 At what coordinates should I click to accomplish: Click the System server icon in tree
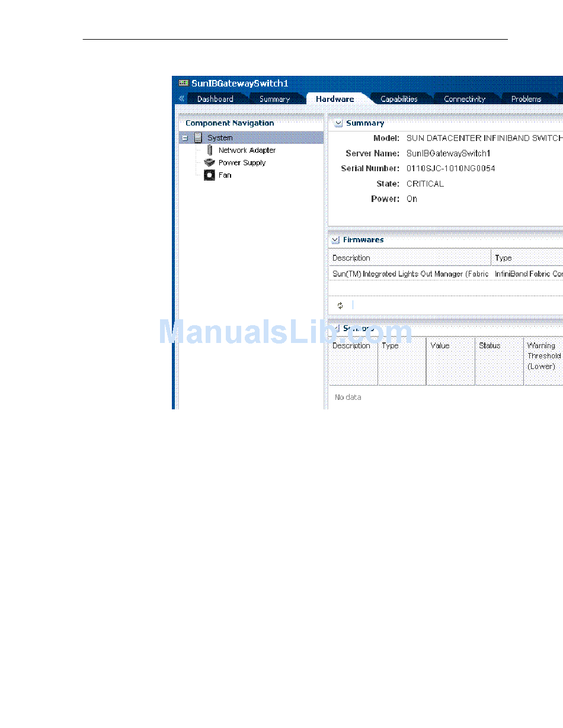pyautogui.click(x=198, y=137)
